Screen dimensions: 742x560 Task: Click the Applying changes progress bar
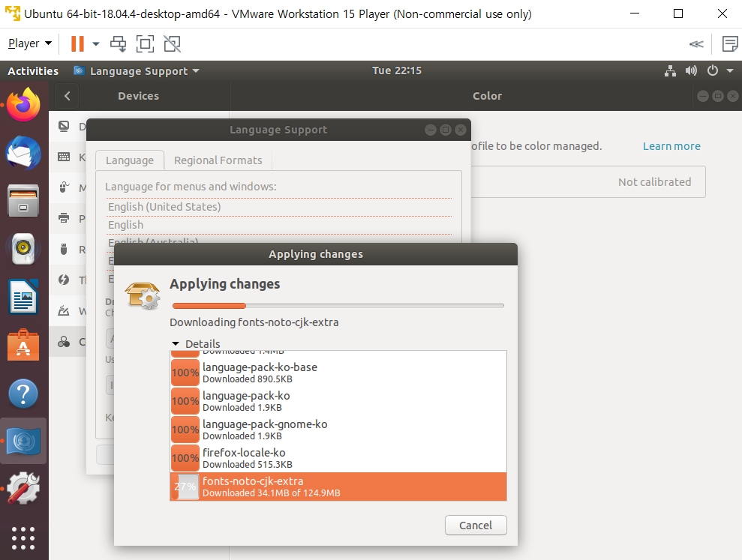tap(338, 306)
